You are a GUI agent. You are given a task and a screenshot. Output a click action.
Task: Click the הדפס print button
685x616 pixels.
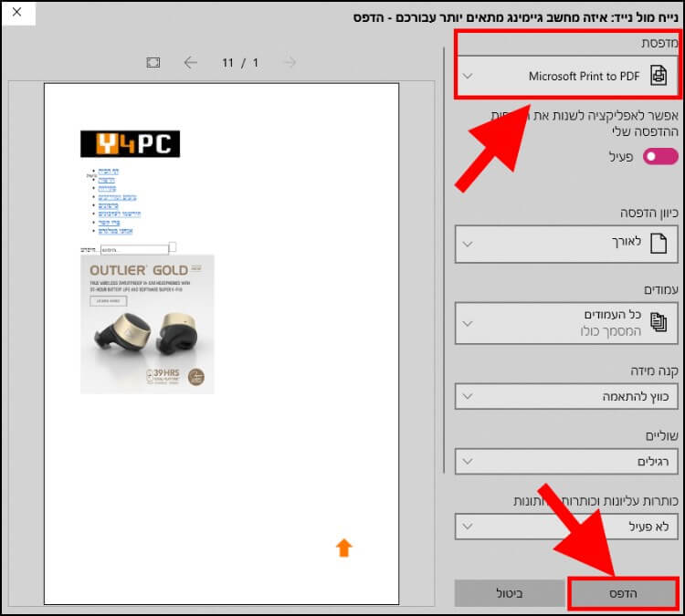coord(624,593)
